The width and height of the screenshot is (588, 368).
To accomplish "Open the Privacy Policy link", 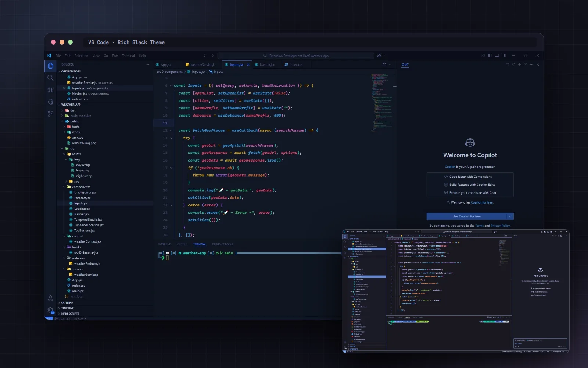I will click(x=500, y=226).
